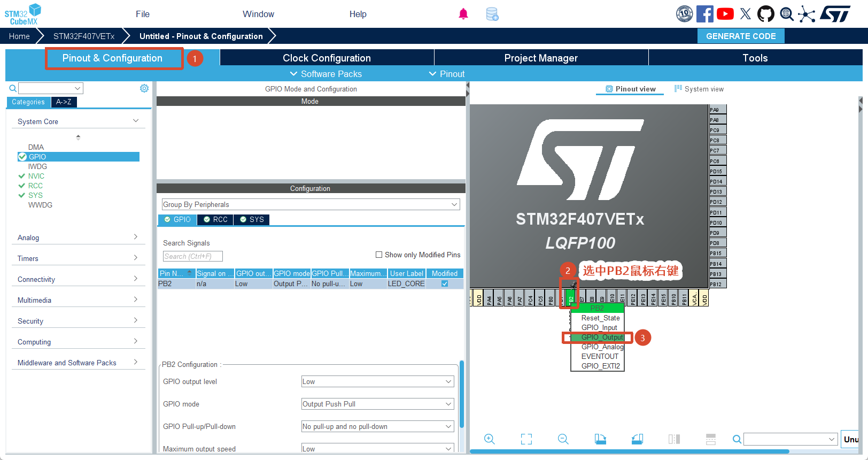Open the Group By Peripherals dropdown
Screen dimensions: 868x460
311,204
